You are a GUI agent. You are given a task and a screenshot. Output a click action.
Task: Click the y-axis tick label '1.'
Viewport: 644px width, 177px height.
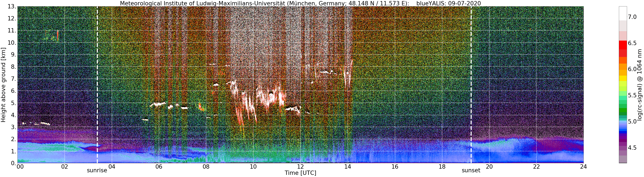13,151
